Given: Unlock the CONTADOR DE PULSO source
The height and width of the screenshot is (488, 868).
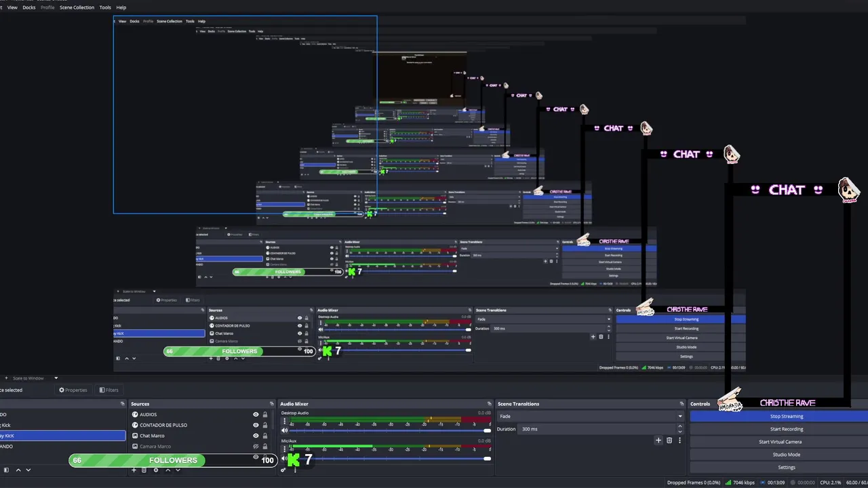Looking at the screenshot, I should [x=265, y=425].
